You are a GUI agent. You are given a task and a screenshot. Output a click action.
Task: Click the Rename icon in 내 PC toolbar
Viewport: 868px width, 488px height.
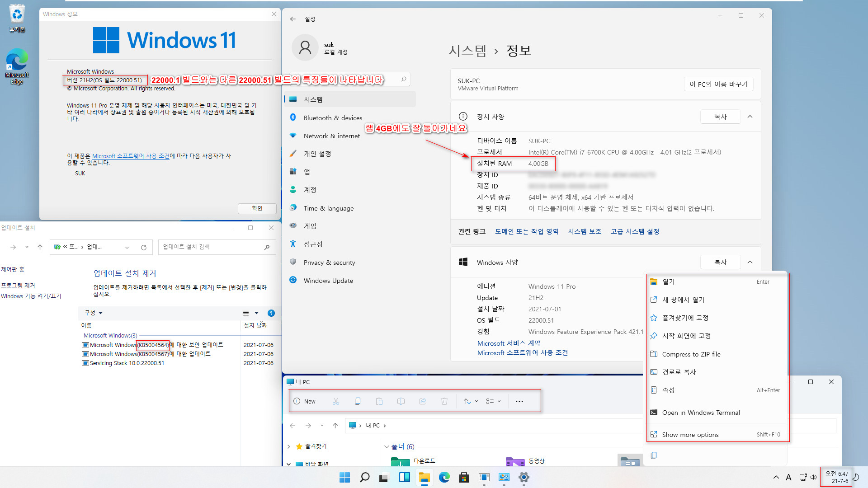[x=401, y=401]
